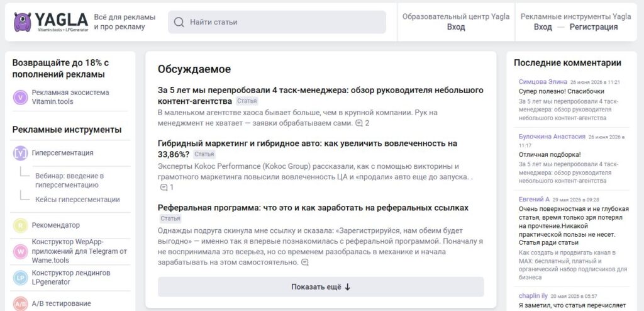Screen dimensions: 644x311
Task: Click Статья tag beside контент-агентства title
Action: (247, 101)
